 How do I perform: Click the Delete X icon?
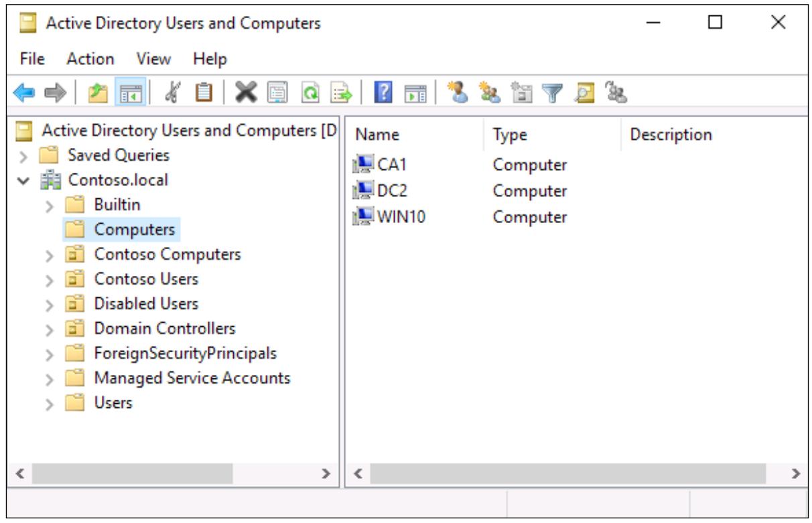[245, 93]
